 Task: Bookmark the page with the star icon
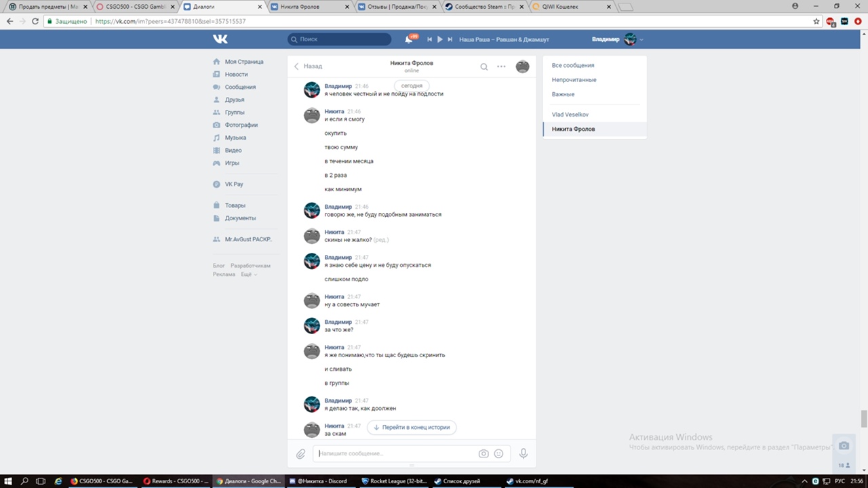[x=816, y=21]
